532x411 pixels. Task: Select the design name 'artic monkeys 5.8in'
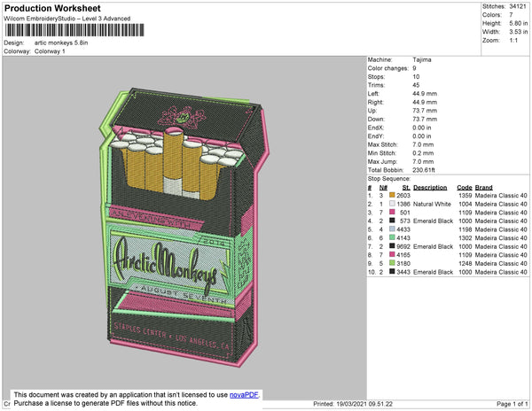point(61,43)
